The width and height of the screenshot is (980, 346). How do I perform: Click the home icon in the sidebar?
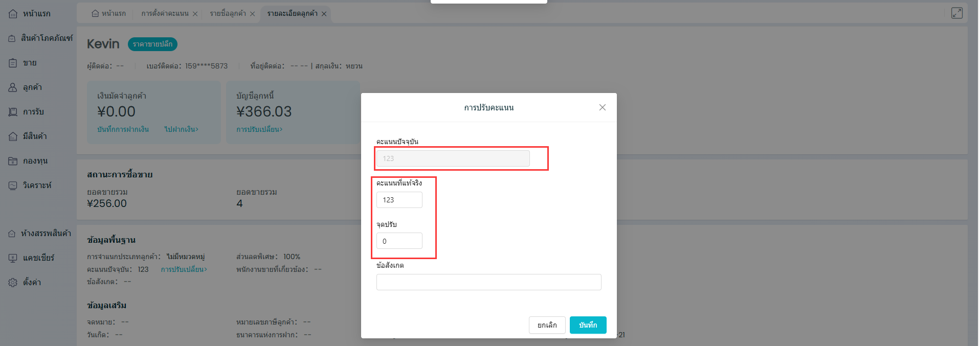[x=13, y=14]
